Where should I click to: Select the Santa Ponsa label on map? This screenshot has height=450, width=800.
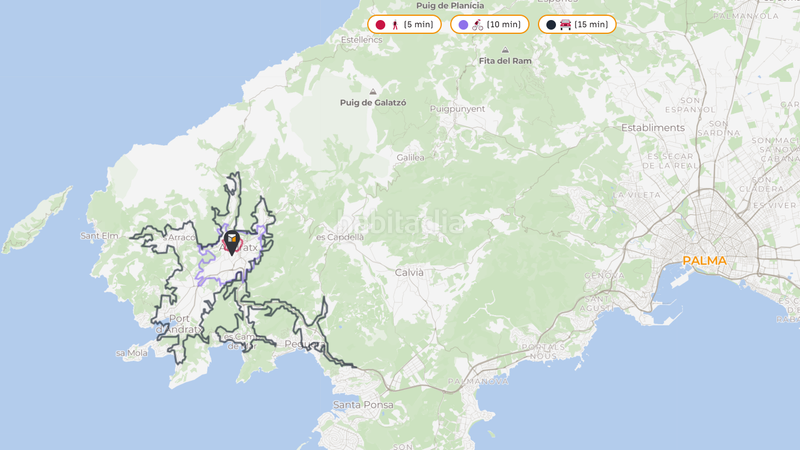tap(363, 405)
